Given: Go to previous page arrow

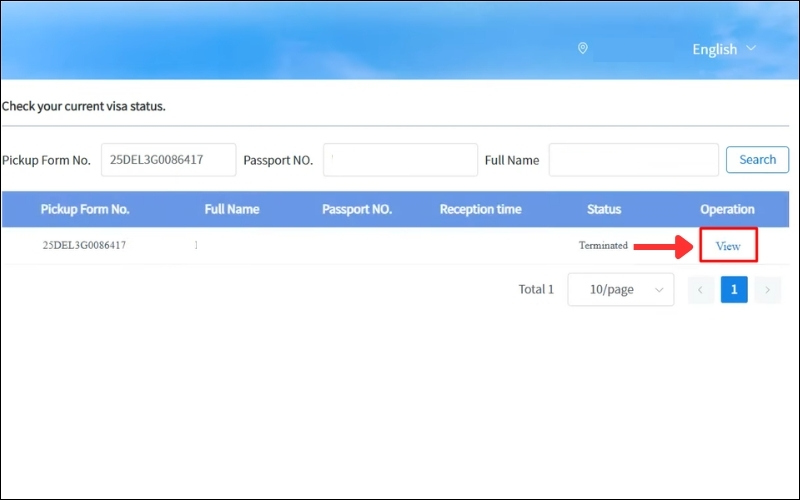Looking at the screenshot, I should 701,290.
